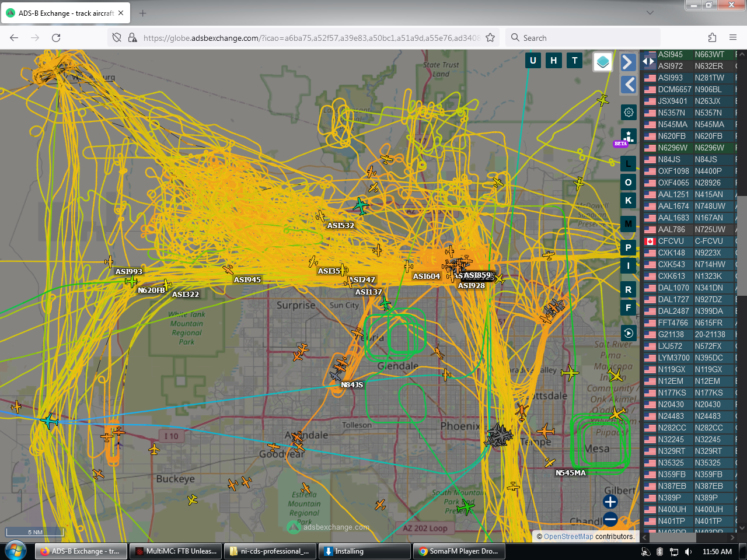Open SomaFM Player taskbar window
The width and height of the screenshot is (747, 560).
point(459,551)
